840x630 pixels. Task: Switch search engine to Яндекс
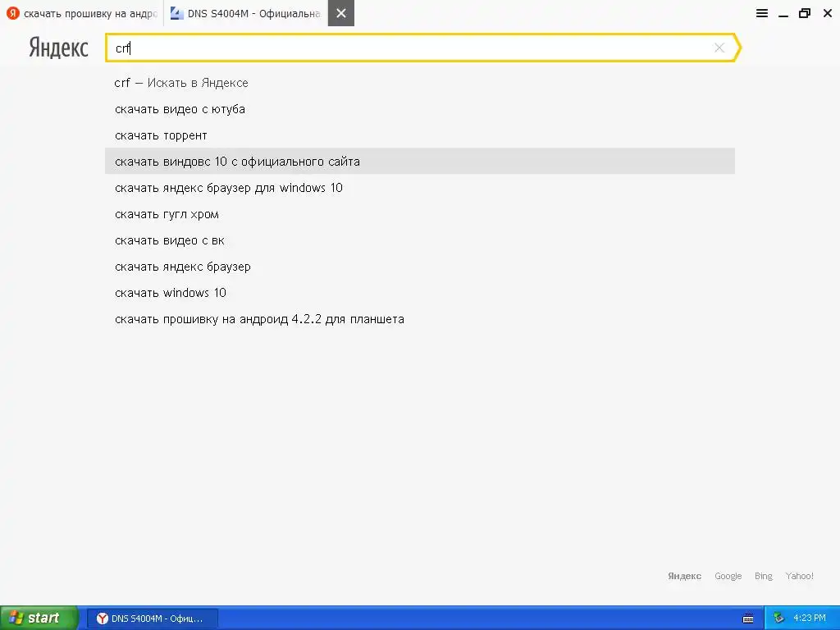[x=684, y=576]
